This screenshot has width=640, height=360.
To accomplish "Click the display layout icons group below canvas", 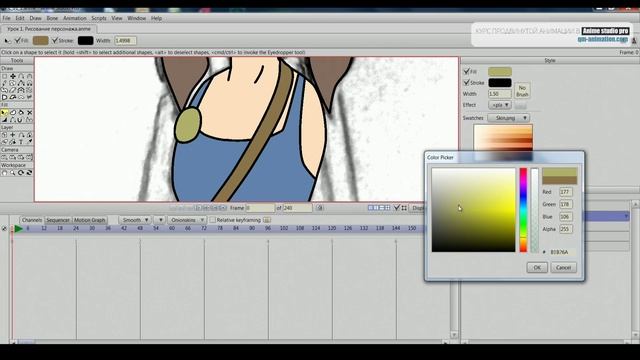I will click(379, 208).
